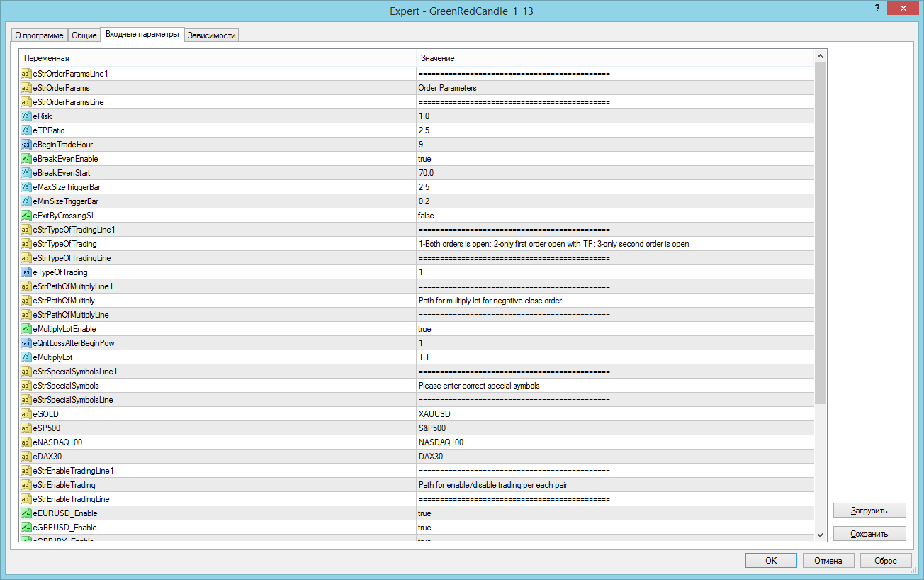This screenshot has height=580, width=924.
Task: Click the scrollbar down arrow
Action: (821, 535)
